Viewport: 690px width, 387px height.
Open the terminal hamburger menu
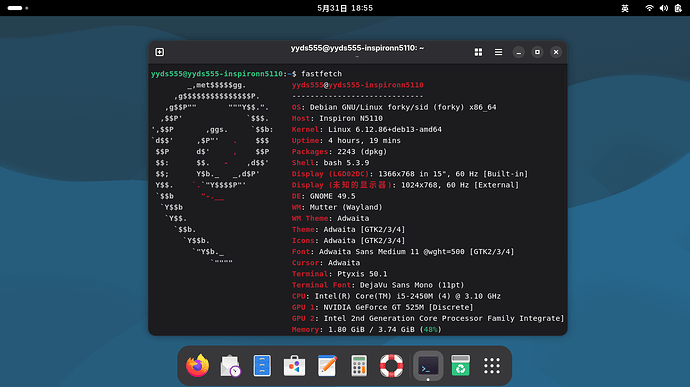[x=498, y=52]
